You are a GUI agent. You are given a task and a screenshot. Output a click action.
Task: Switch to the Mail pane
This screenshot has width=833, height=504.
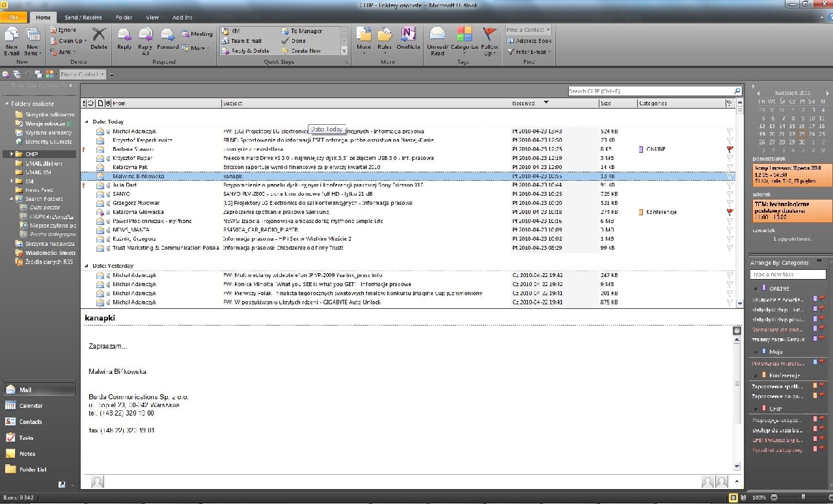[40, 390]
